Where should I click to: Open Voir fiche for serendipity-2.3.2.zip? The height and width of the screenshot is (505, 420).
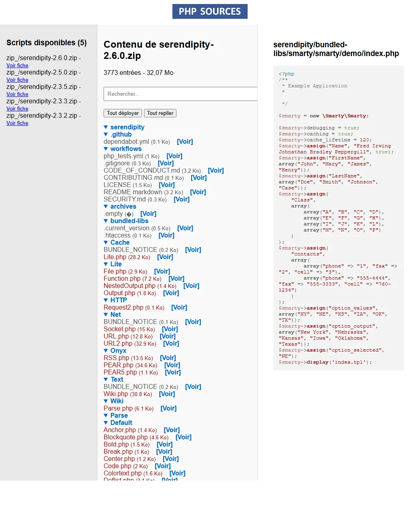click(17, 123)
